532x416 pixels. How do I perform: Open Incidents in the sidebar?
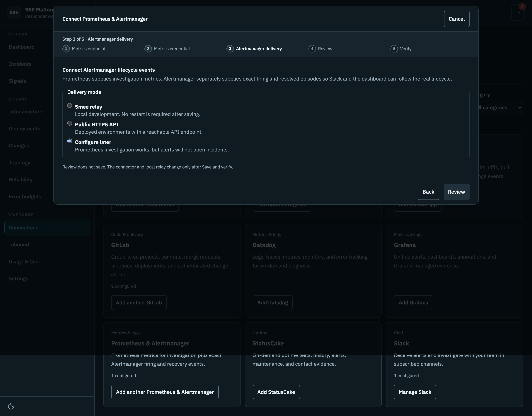coord(47,64)
